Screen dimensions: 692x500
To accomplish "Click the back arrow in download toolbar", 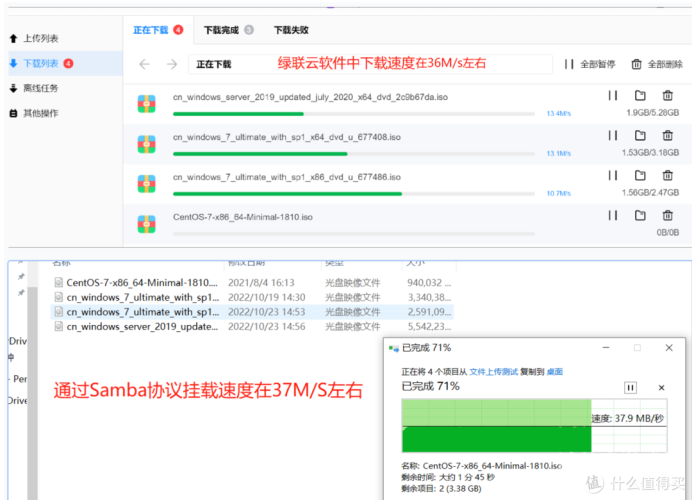I will point(145,64).
